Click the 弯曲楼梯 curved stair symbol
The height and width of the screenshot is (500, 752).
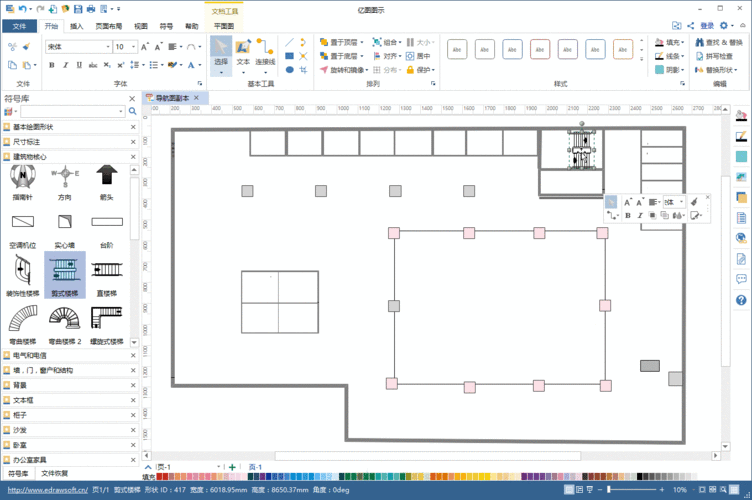21,319
